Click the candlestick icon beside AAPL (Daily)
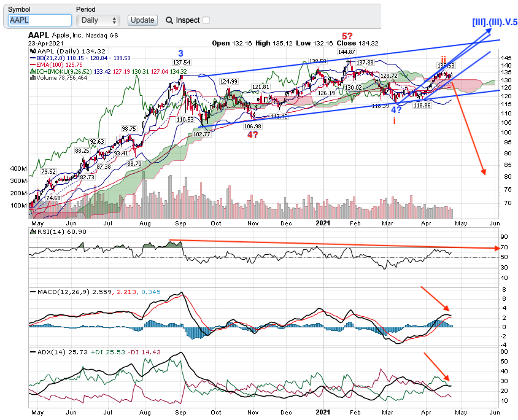The height and width of the screenshot is (420, 518). pos(32,51)
